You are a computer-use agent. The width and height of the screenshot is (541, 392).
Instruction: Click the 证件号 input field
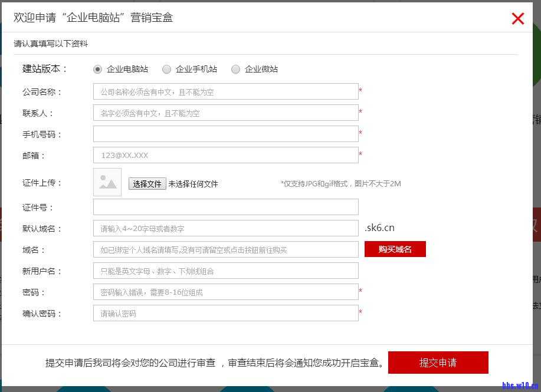pos(225,207)
